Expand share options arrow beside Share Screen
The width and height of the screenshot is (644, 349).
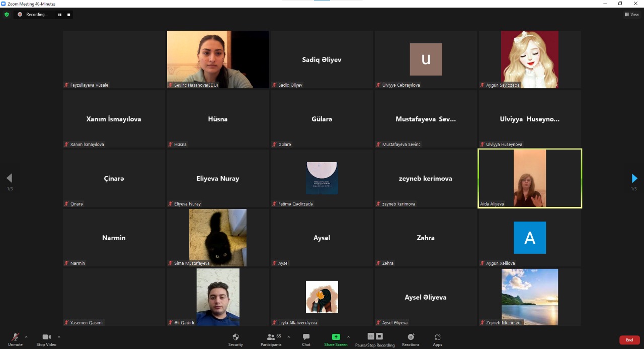(348, 337)
